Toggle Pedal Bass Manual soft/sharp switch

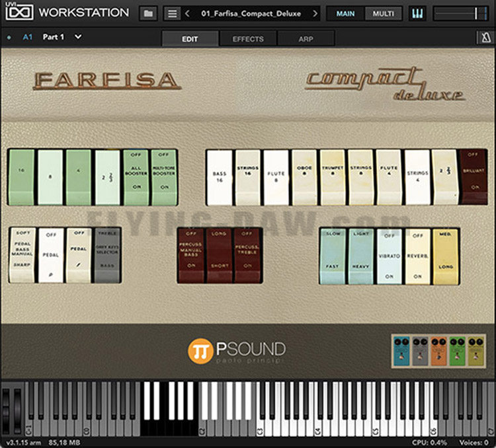click(22, 255)
